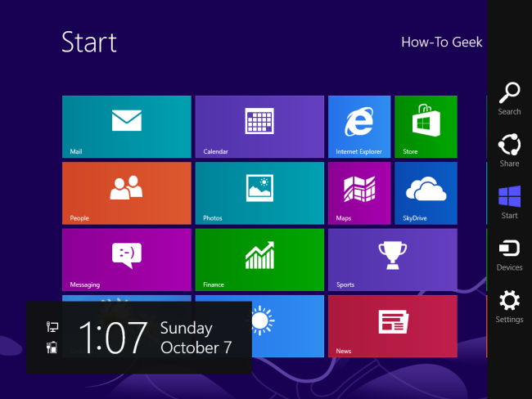Open the Photos tile
Screen dimensions: 532x399
[x=259, y=193]
